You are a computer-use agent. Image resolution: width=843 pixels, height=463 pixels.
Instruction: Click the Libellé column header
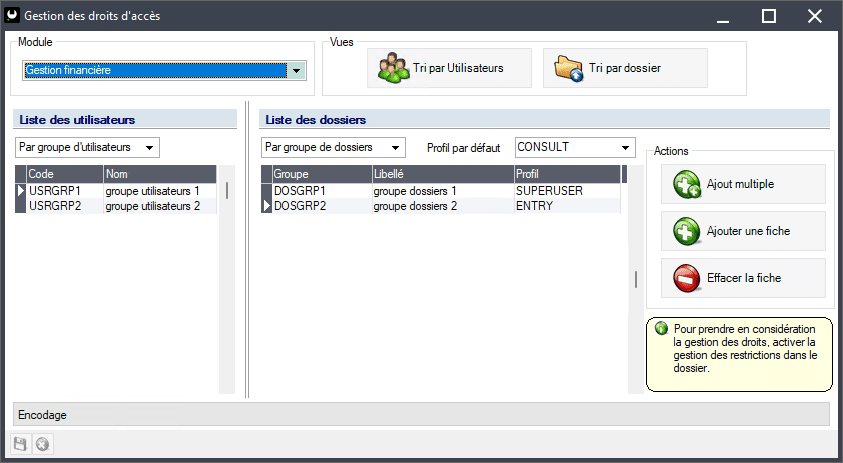pos(440,174)
